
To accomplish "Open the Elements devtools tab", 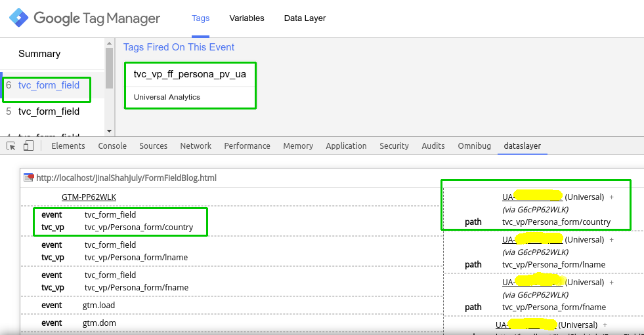I will click(68, 146).
